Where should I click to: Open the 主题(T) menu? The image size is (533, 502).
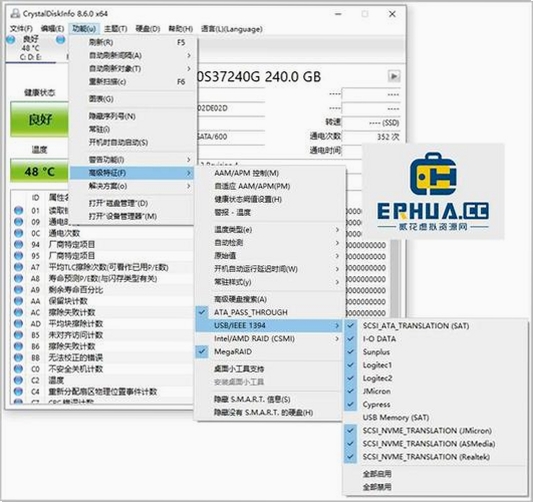click(x=116, y=29)
